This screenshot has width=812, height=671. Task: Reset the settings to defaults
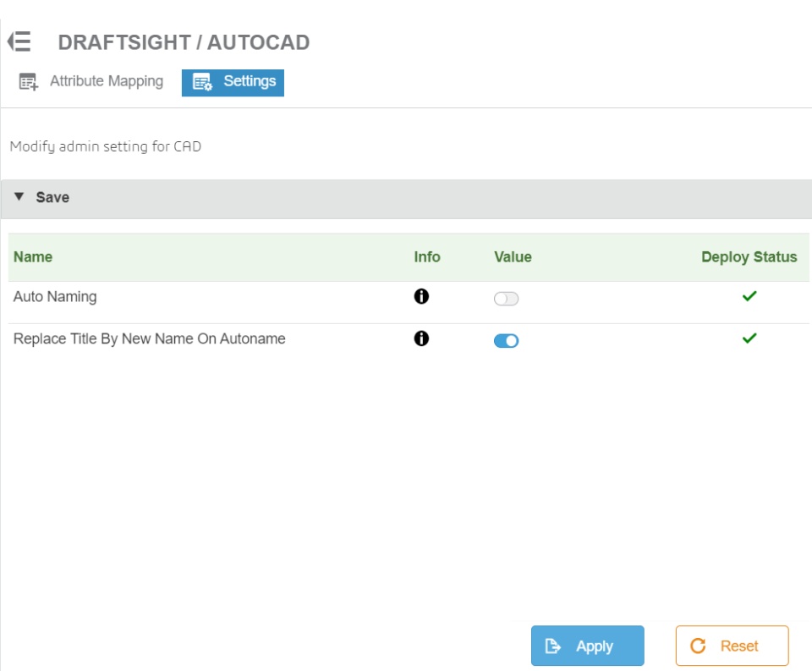coord(732,646)
